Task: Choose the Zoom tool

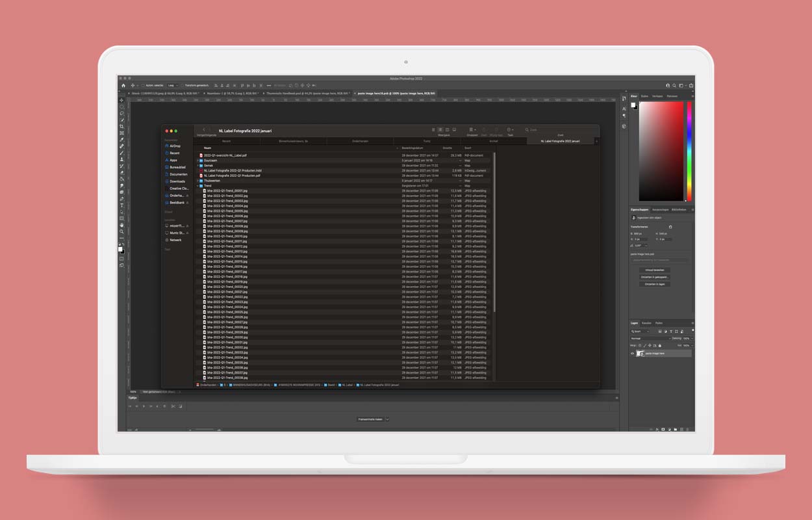Action: pos(121,230)
